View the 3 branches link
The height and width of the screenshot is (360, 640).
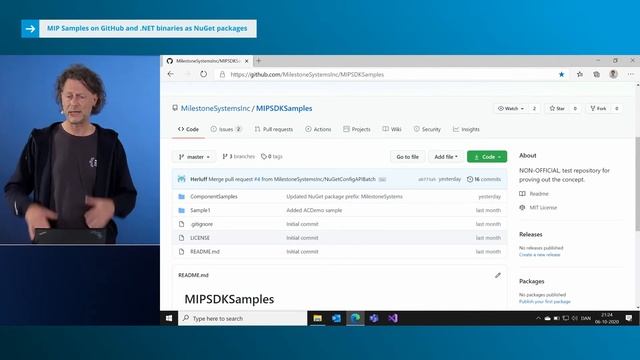(x=238, y=157)
